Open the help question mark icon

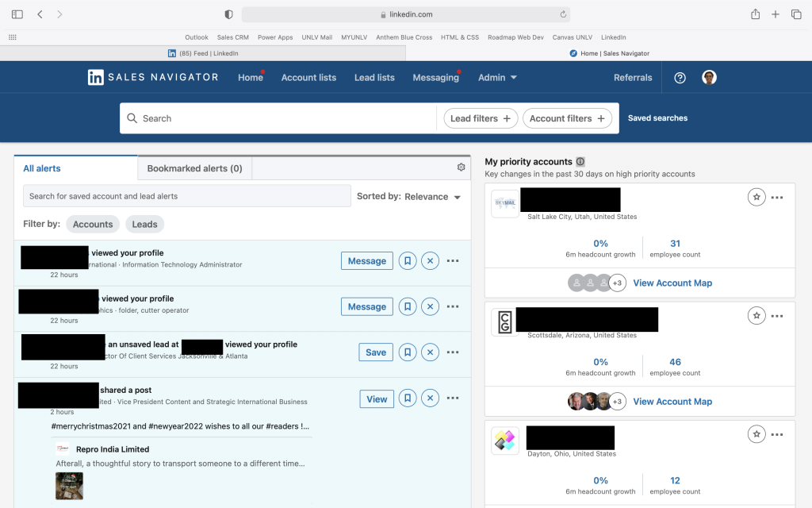680,78
